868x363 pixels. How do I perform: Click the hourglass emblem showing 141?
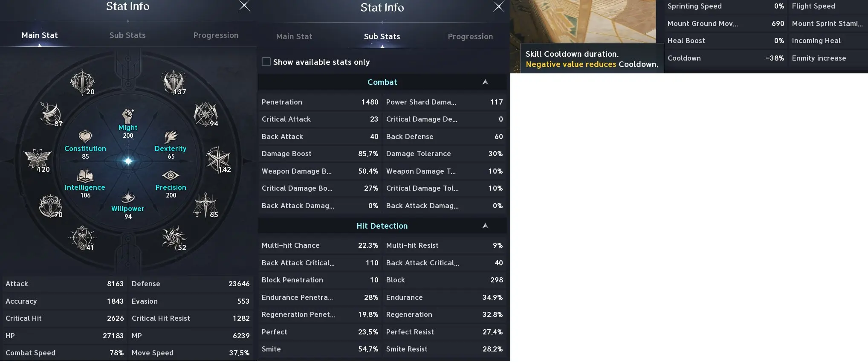click(x=82, y=237)
